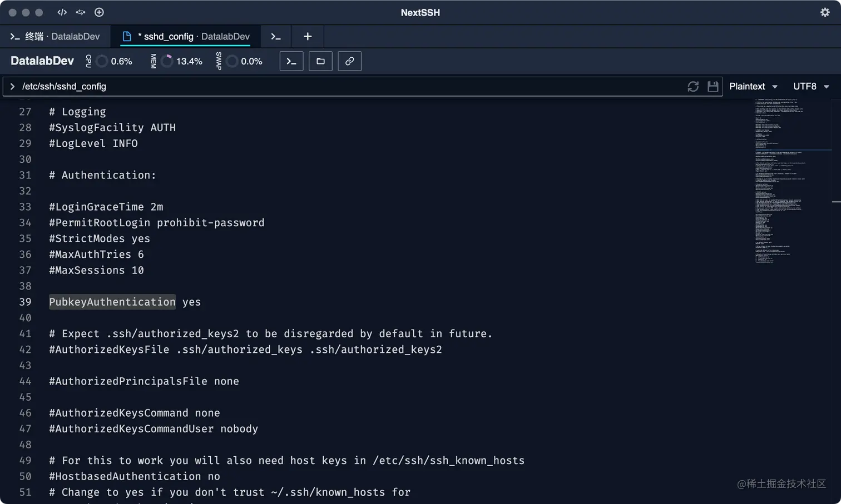Click line number 39 in the gutter
This screenshot has height=504, width=841.
(25, 302)
